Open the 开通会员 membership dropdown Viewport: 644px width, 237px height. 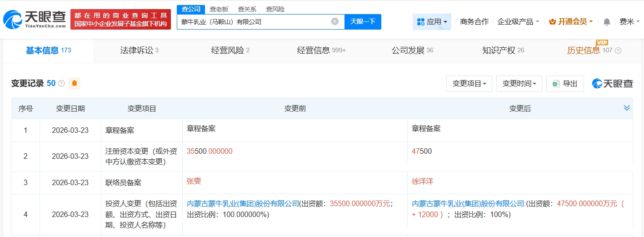[x=571, y=22]
